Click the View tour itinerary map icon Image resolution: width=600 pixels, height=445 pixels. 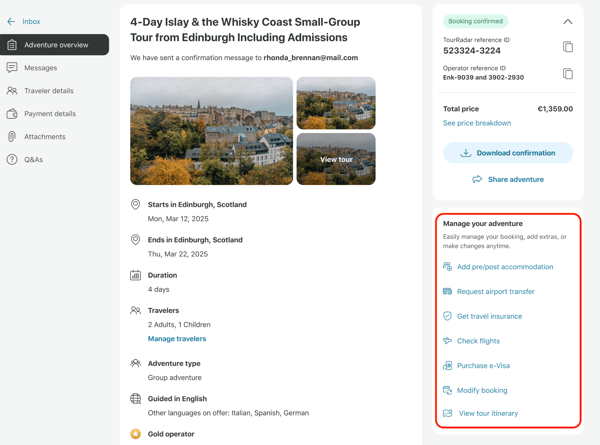tap(447, 413)
